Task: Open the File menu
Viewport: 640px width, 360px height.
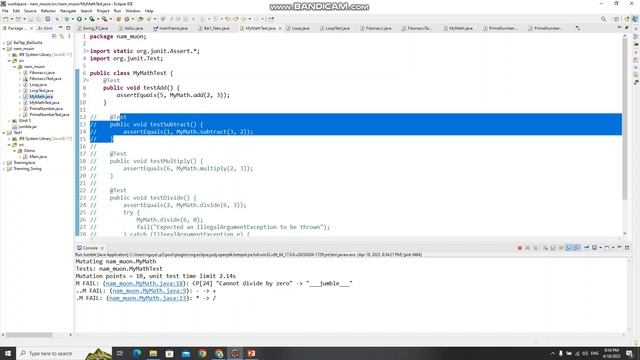Action: (x=5, y=11)
